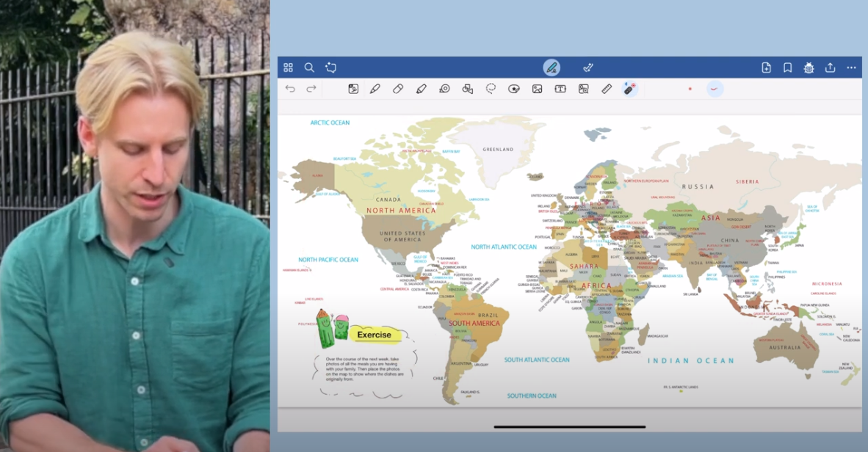Viewport: 868px width, 452px height.
Task: Open the thumbnail grid view
Action: [x=288, y=68]
